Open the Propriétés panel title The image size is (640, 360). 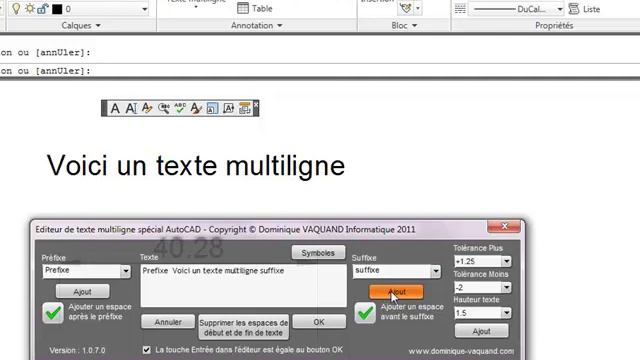coord(554,25)
